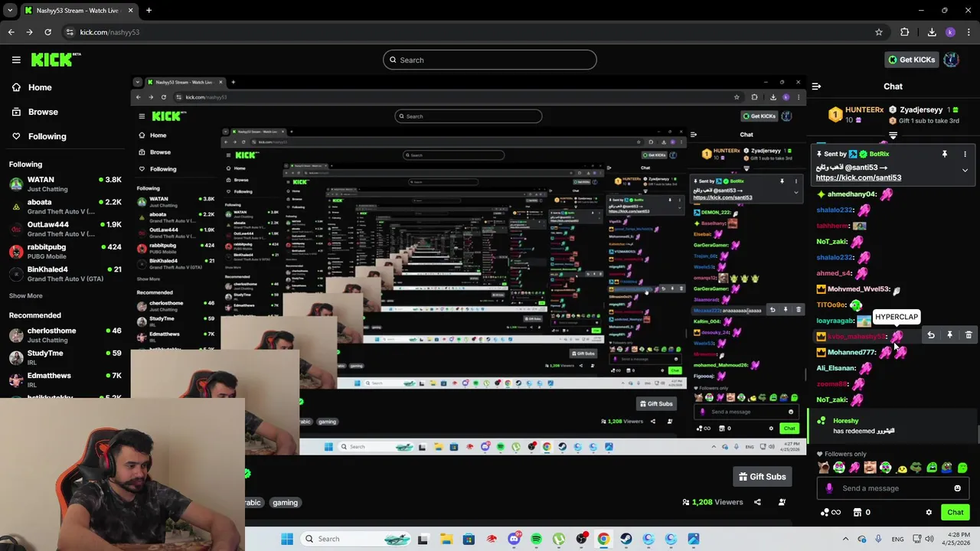Expand the gift leaderboard handle

[893, 135]
